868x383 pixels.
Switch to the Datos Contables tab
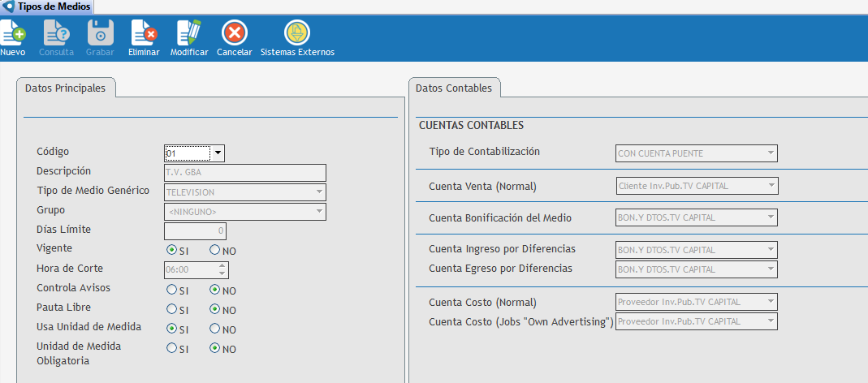click(x=454, y=88)
